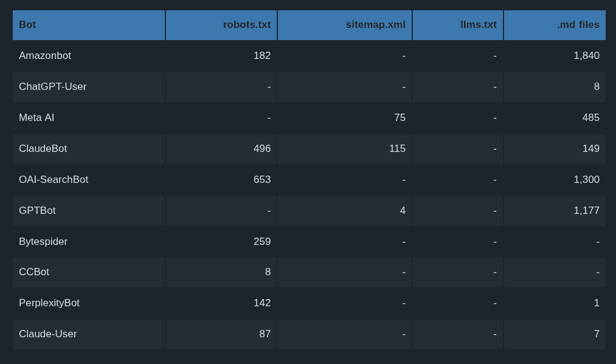This screenshot has height=364, width=616.
Task: Click the robots.txt column header
Action: tap(246, 25)
